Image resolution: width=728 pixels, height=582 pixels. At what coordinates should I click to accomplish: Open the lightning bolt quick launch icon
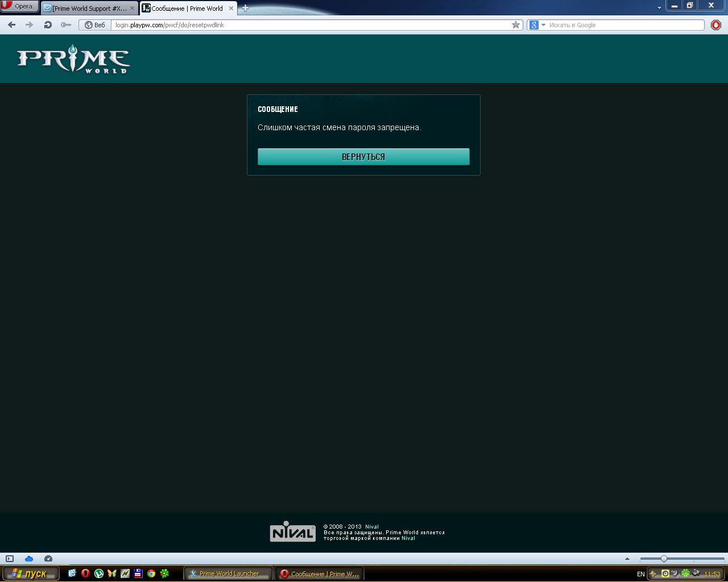(125, 574)
